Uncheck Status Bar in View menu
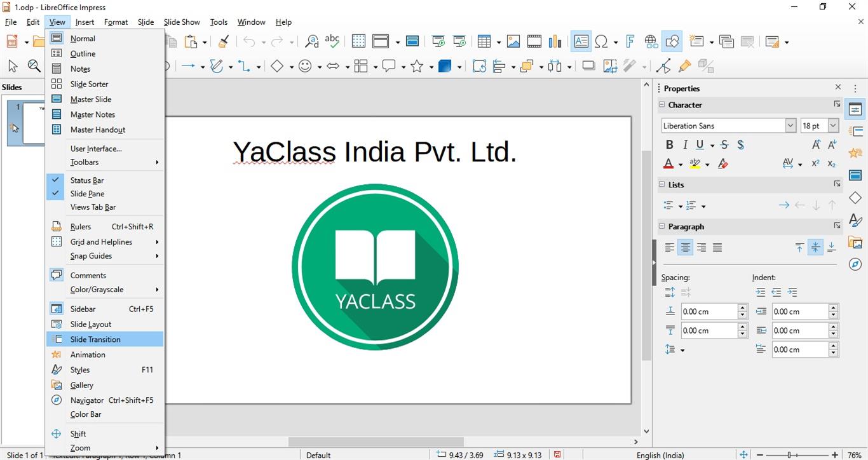Screen dimensions: 868x460 (87, 180)
